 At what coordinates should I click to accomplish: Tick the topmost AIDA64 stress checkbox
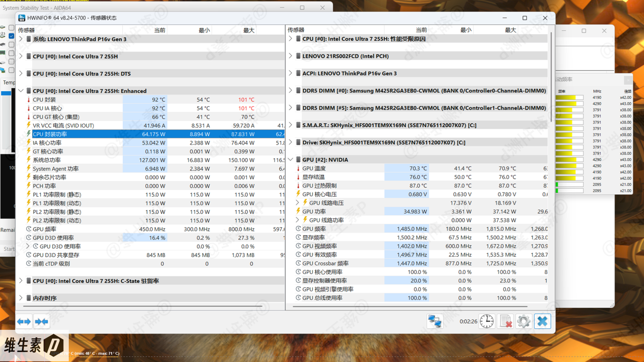click(x=11, y=27)
